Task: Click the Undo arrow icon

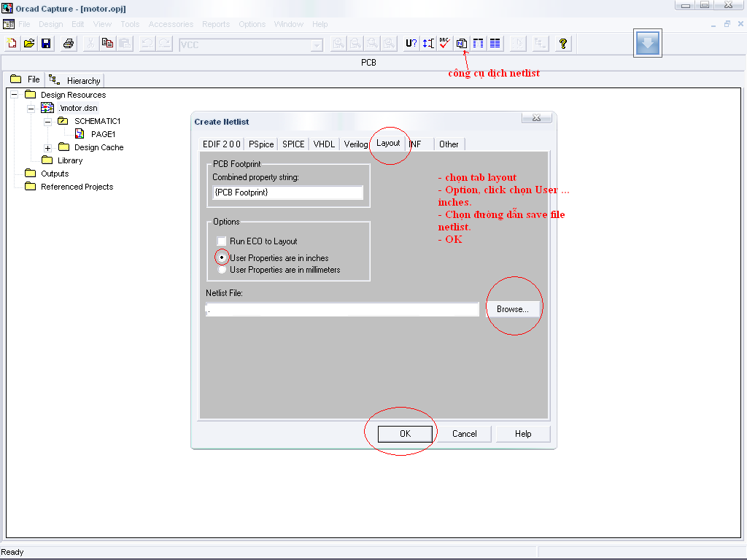Action: point(147,44)
